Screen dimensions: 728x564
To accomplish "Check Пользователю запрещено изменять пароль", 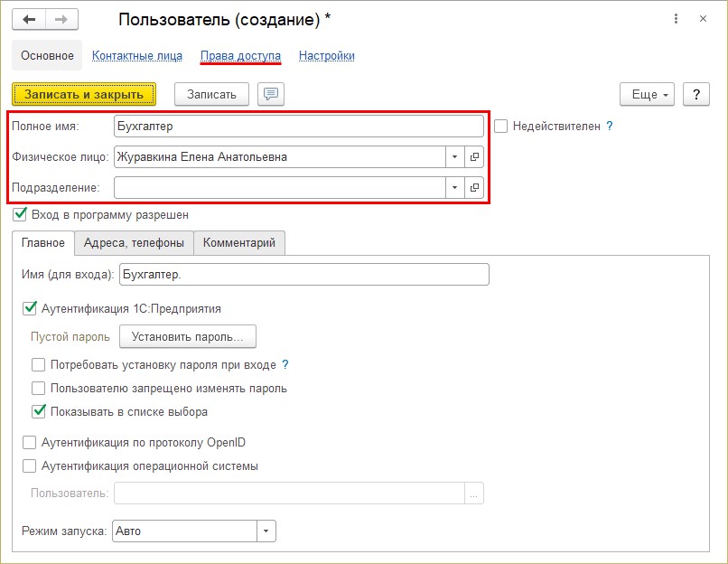I will click(39, 388).
